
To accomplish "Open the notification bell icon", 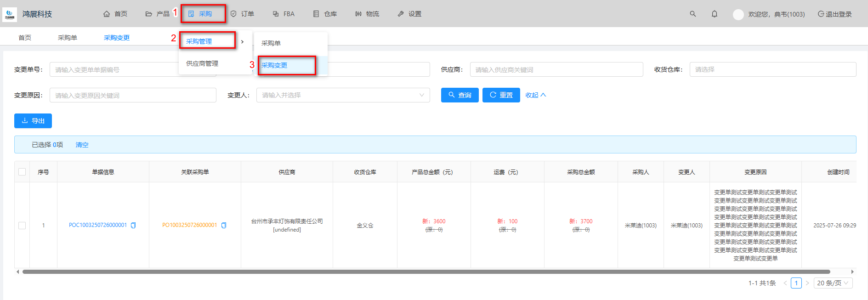I will (x=714, y=14).
